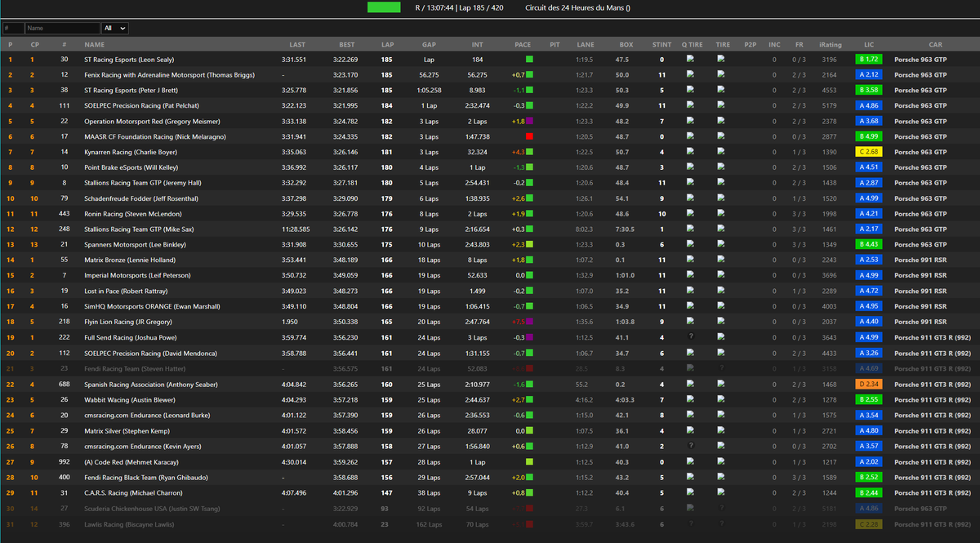Click the TIRE icon for Wabbit Wacing
The height and width of the screenshot is (543, 980).
tap(721, 400)
